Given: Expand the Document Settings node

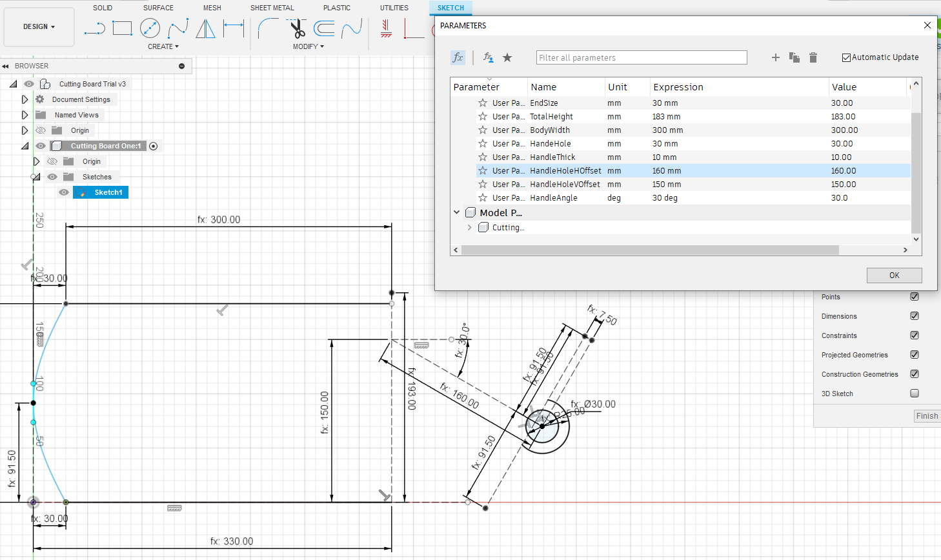Looking at the screenshot, I should click(x=25, y=99).
